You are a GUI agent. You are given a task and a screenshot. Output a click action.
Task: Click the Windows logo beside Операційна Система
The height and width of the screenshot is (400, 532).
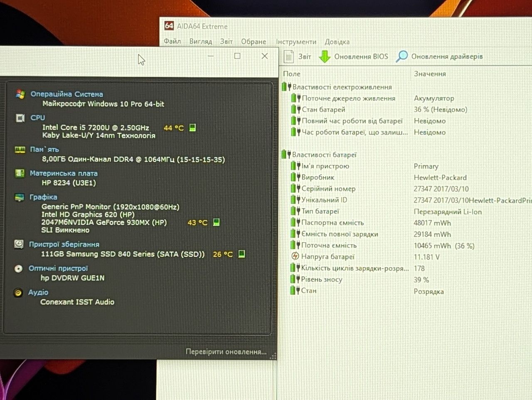click(x=20, y=94)
